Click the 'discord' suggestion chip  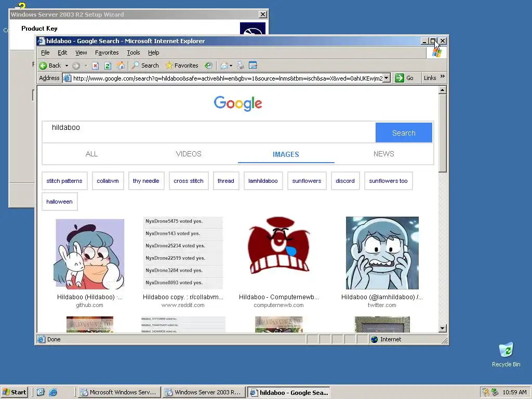[x=345, y=181]
